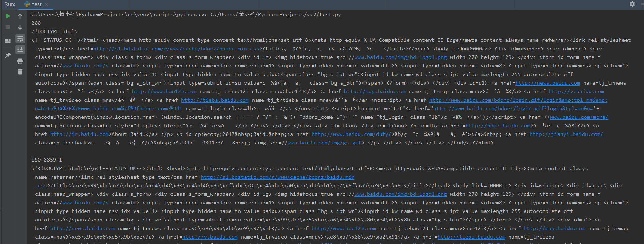
Task: Open tieba.baidu.com link before name=tj_login line
Action: [x=215, y=100]
